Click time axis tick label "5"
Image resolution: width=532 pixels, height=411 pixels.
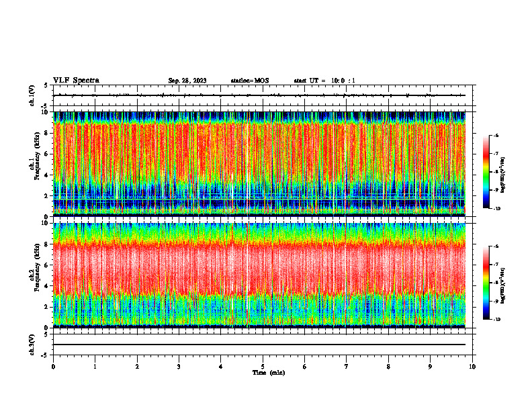[263, 367]
